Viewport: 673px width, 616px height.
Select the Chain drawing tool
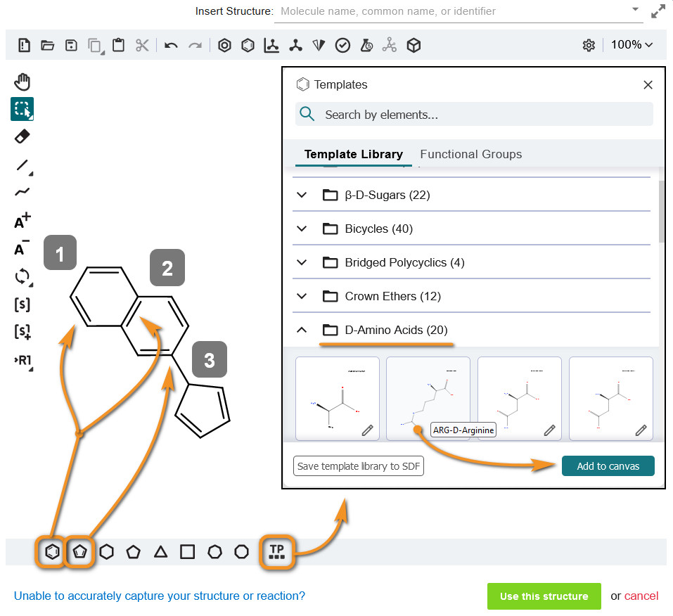(x=23, y=192)
